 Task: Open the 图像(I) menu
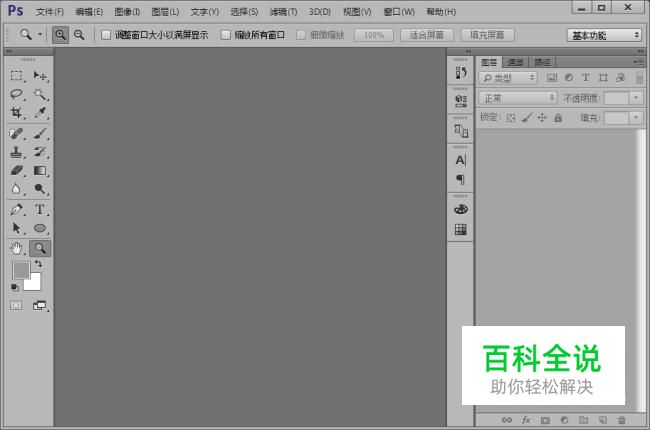(x=127, y=12)
